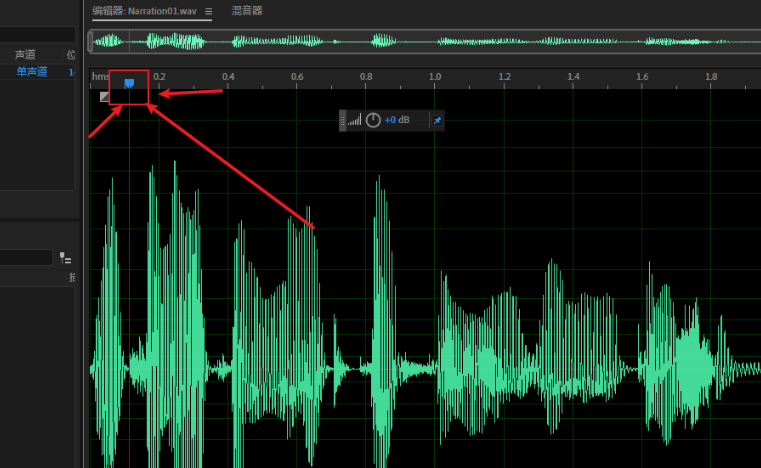Click the hms time format label on the ruler

(100, 77)
